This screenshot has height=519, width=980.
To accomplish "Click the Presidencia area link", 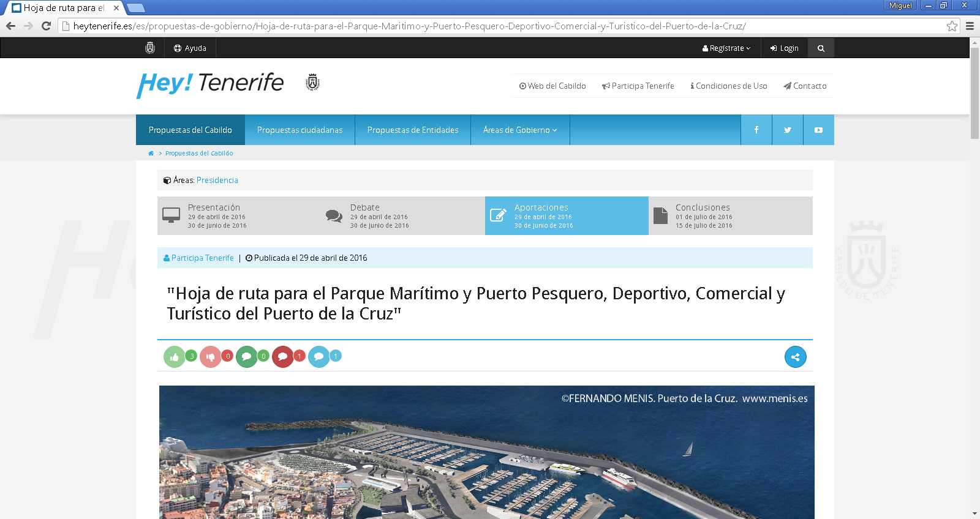I will (x=217, y=181).
